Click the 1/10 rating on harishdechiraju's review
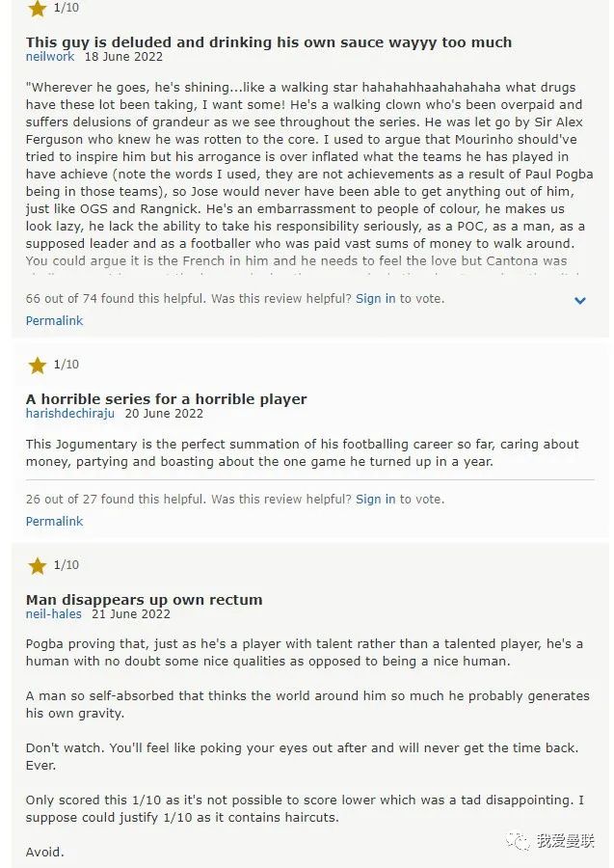This screenshot has width=614, height=868. (x=67, y=365)
